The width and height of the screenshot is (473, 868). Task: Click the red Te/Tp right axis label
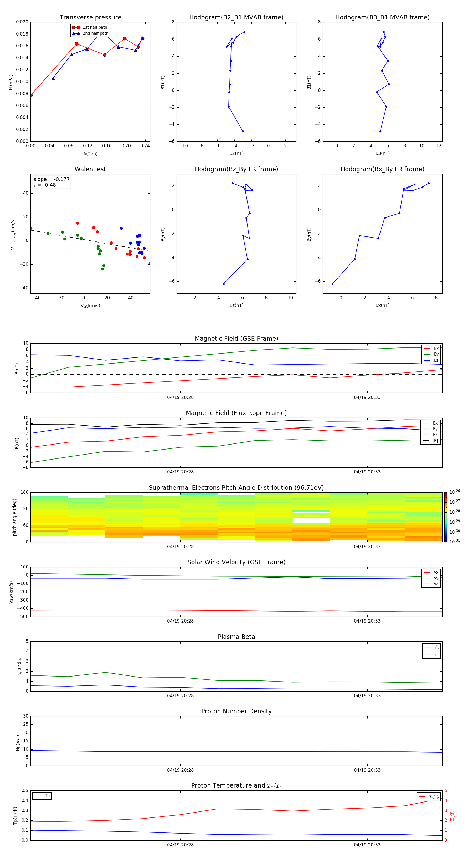pyautogui.click(x=453, y=815)
